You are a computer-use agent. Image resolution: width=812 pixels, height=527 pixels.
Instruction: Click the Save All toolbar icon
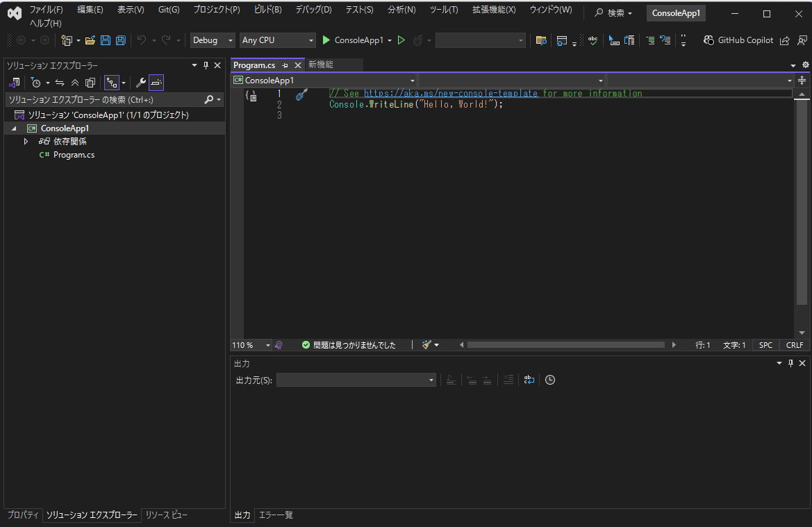120,40
